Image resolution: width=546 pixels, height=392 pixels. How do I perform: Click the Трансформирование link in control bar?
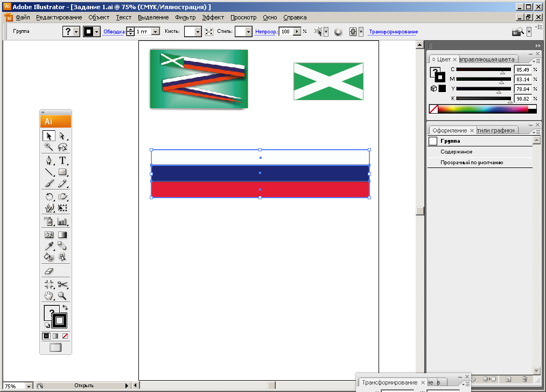394,32
